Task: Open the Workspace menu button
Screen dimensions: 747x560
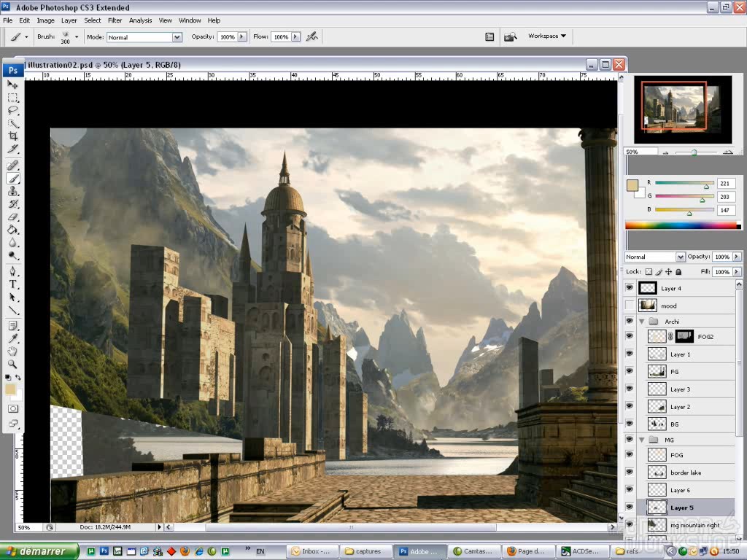Action: pyautogui.click(x=547, y=36)
